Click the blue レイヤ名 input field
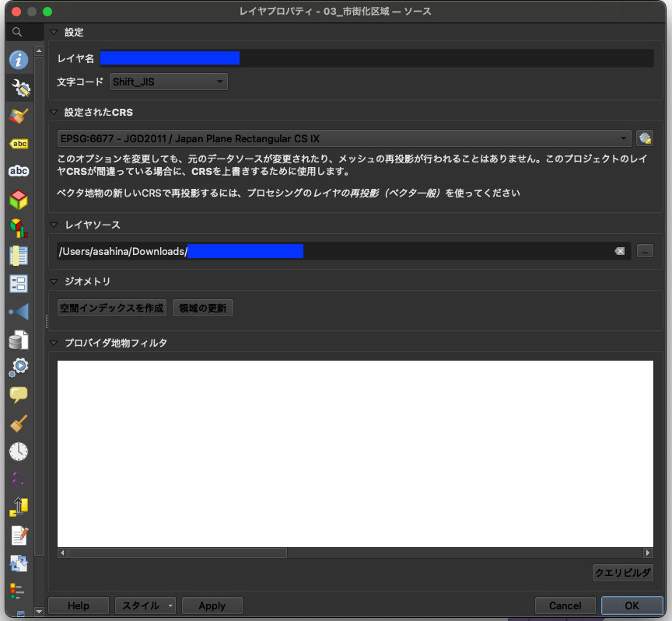 170,58
